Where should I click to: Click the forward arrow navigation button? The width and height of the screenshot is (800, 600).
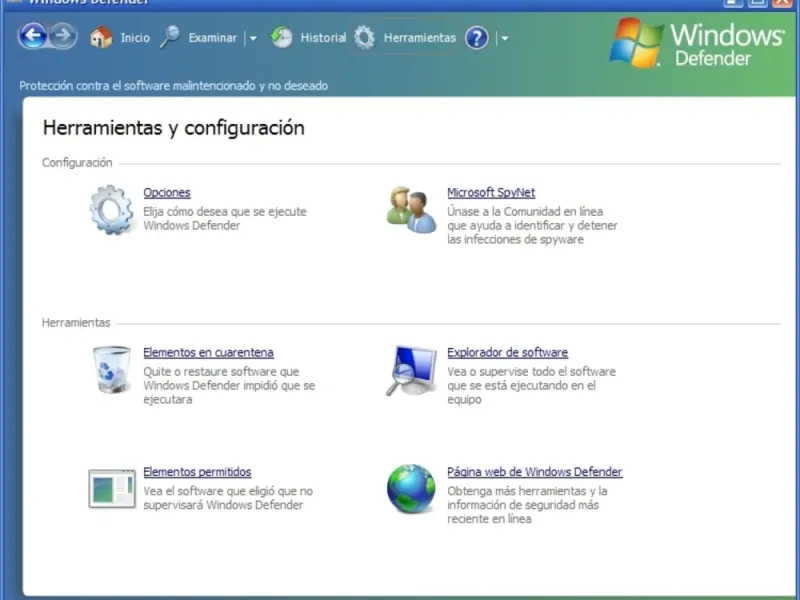coord(63,36)
